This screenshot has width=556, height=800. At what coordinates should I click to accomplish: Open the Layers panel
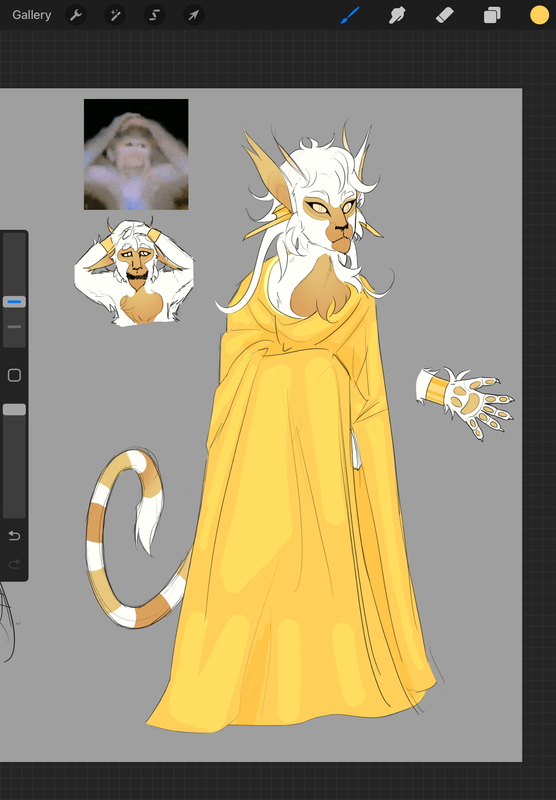492,15
